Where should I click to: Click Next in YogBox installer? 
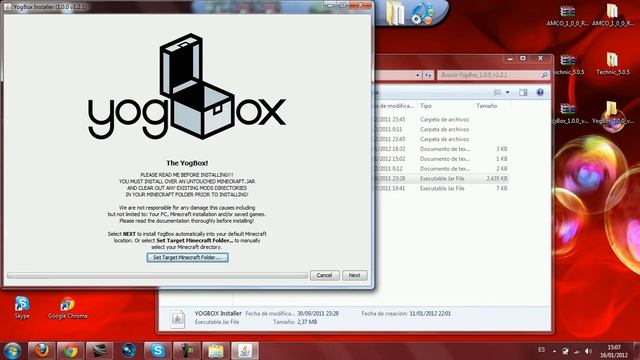(x=354, y=276)
